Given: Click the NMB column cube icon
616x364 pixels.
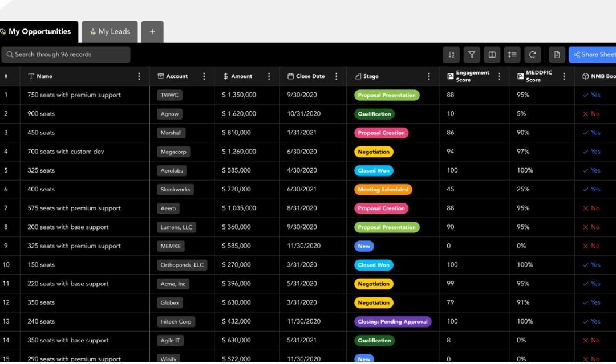Looking at the screenshot, I should [x=585, y=76].
